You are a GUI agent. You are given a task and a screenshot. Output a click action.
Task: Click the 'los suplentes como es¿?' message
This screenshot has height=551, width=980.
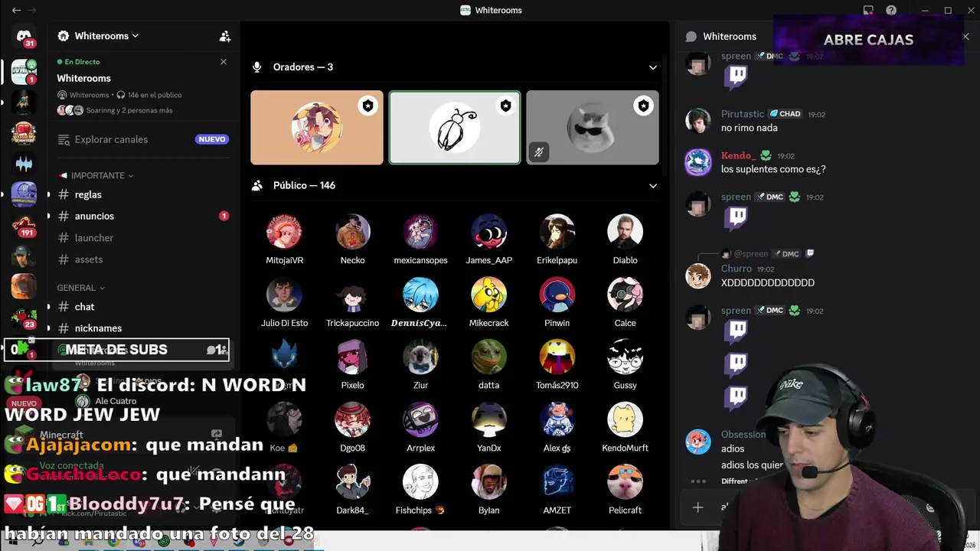pyautogui.click(x=773, y=169)
